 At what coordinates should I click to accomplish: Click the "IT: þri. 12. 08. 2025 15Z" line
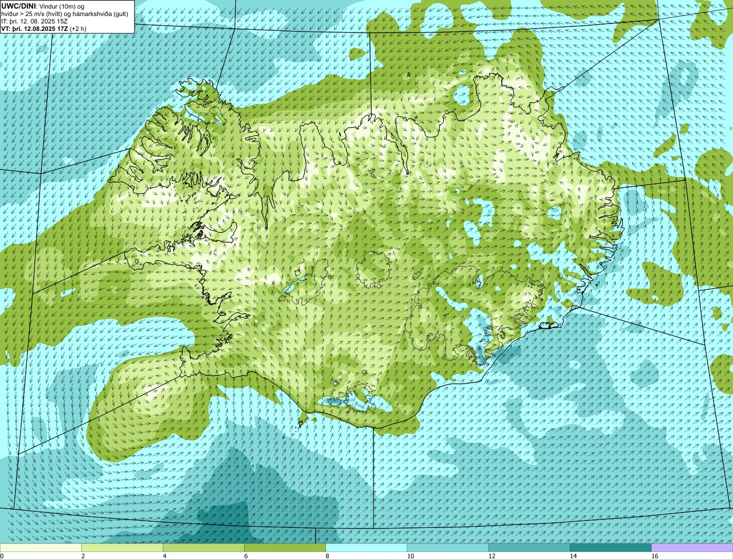pyautogui.click(x=34, y=21)
